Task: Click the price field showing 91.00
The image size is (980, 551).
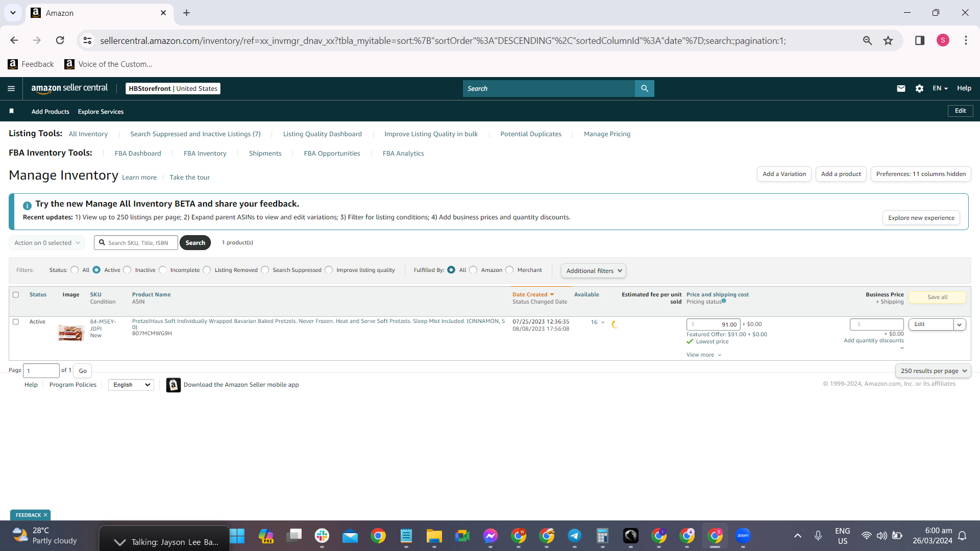Action: [714, 324]
